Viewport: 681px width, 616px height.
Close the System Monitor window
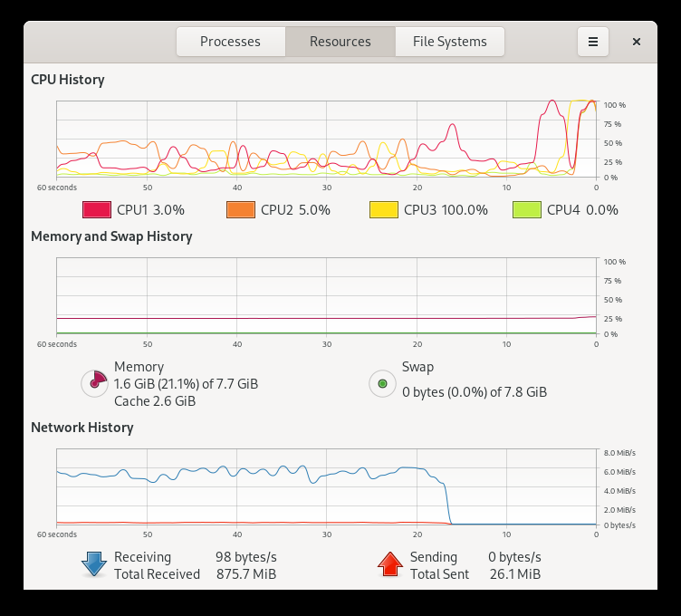point(637,42)
